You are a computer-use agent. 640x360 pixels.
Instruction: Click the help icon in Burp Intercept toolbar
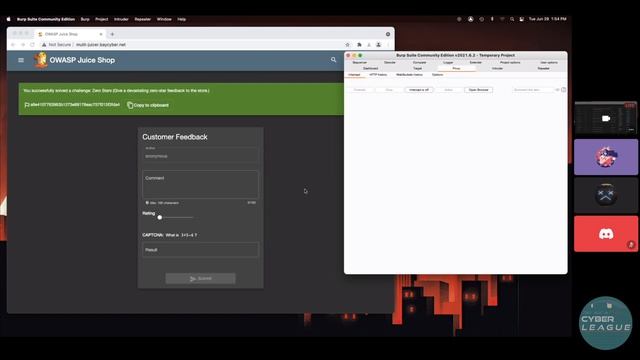pyautogui.click(x=564, y=90)
